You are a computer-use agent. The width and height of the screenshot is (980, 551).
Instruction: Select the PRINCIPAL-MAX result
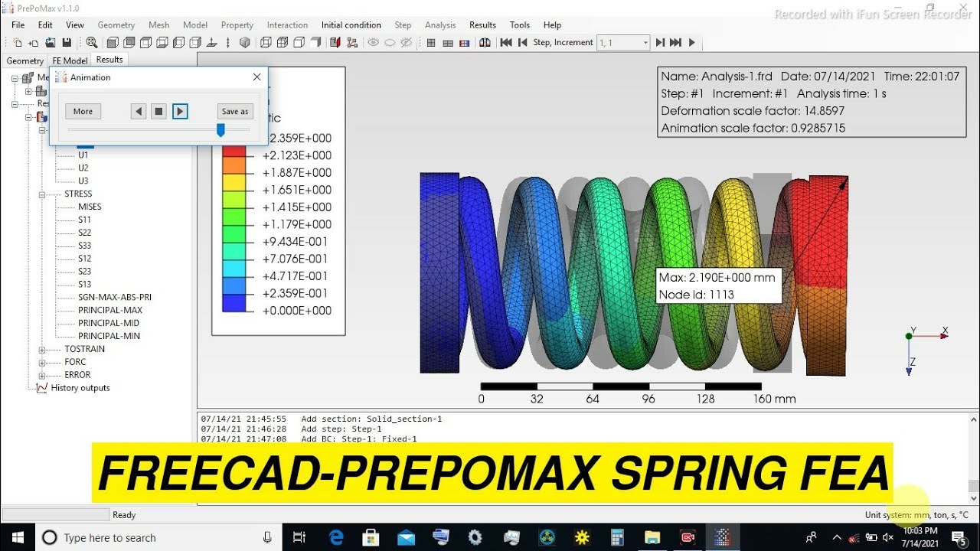tap(110, 311)
